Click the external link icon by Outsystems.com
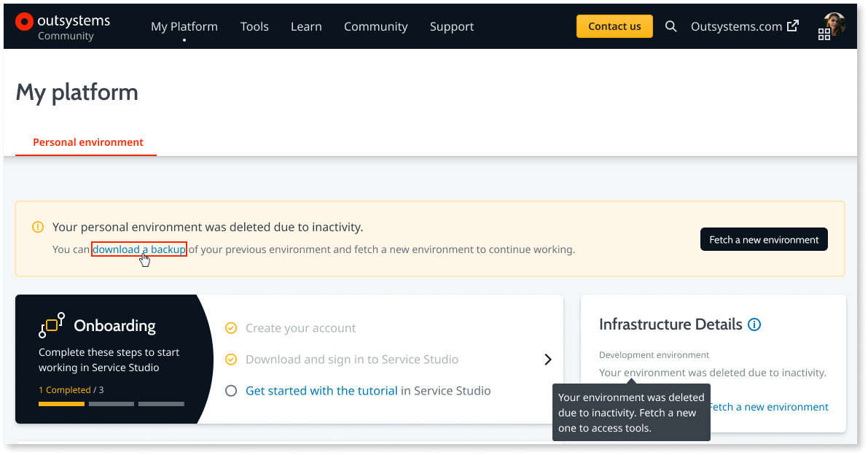 coord(793,26)
